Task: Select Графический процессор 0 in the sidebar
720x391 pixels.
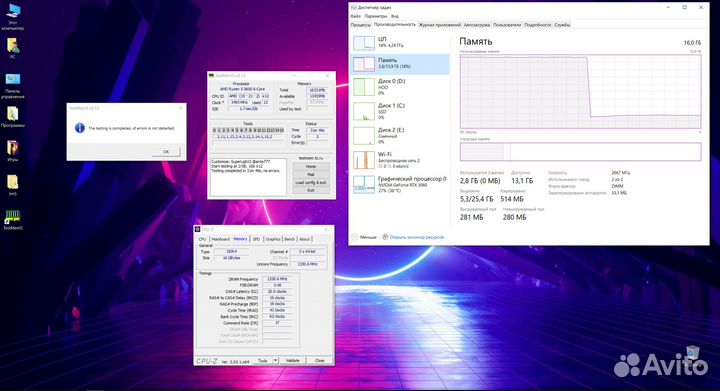Action: (400, 184)
